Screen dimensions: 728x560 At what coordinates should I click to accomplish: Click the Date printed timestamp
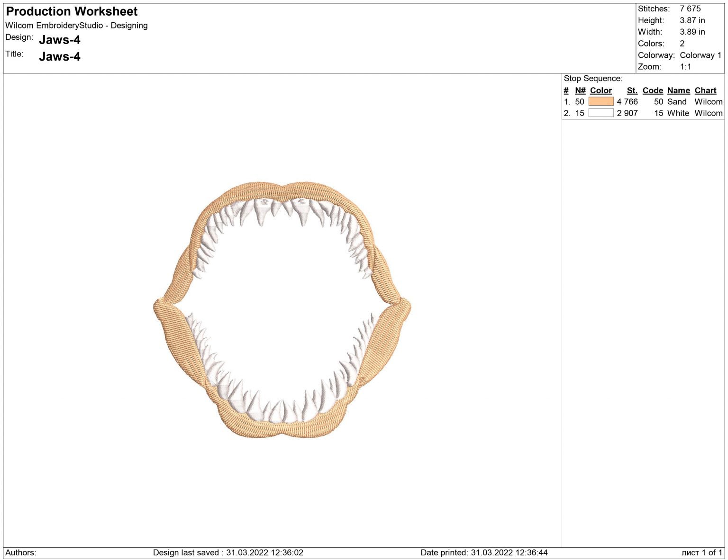pos(484,552)
